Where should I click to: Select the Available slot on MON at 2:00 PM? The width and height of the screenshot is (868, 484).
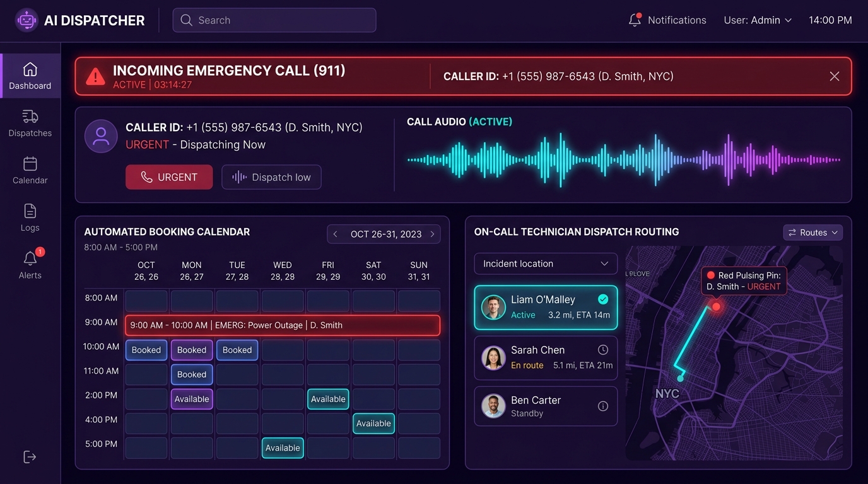192,399
